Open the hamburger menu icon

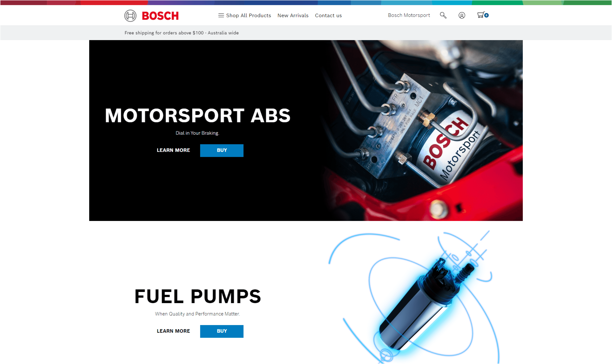(221, 15)
